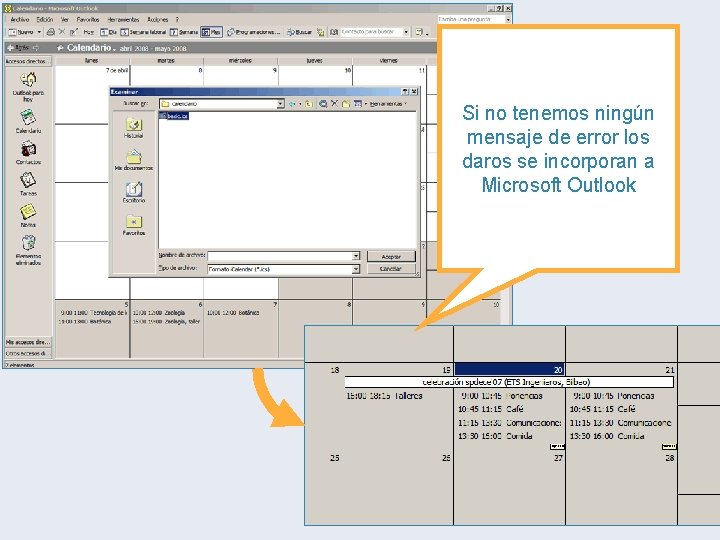Open Elementos eliminados folder shortcut
This screenshot has height=540, width=720.
pyautogui.click(x=28, y=250)
